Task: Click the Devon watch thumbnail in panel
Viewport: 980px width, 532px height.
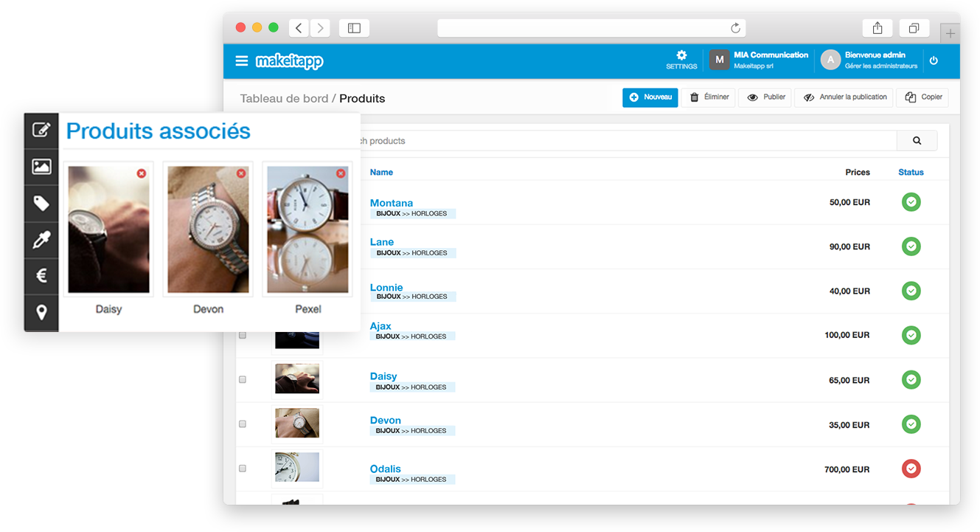Action: (208, 229)
